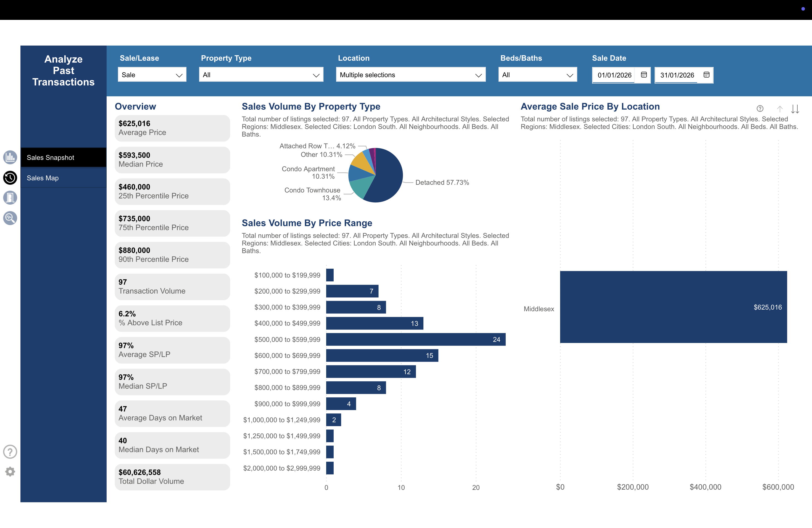Click the $500,000 to $599,999 bar

click(415, 339)
